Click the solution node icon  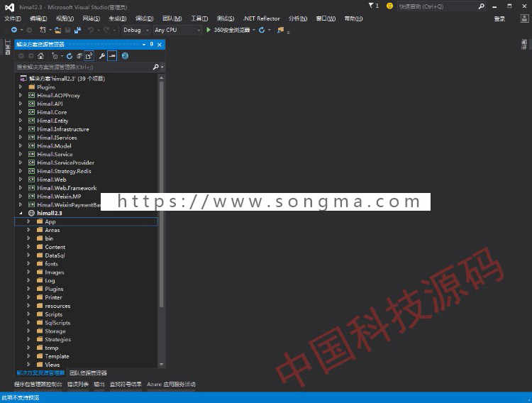click(x=23, y=79)
